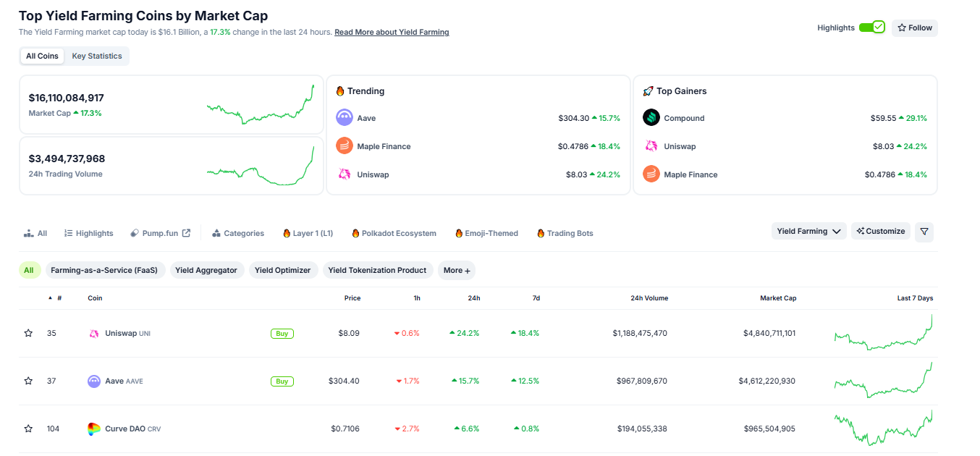Click the Curve DAO rainbow logo
Image resolution: width=980 pixels, height=456 pixels.
(x=94, y=429)
